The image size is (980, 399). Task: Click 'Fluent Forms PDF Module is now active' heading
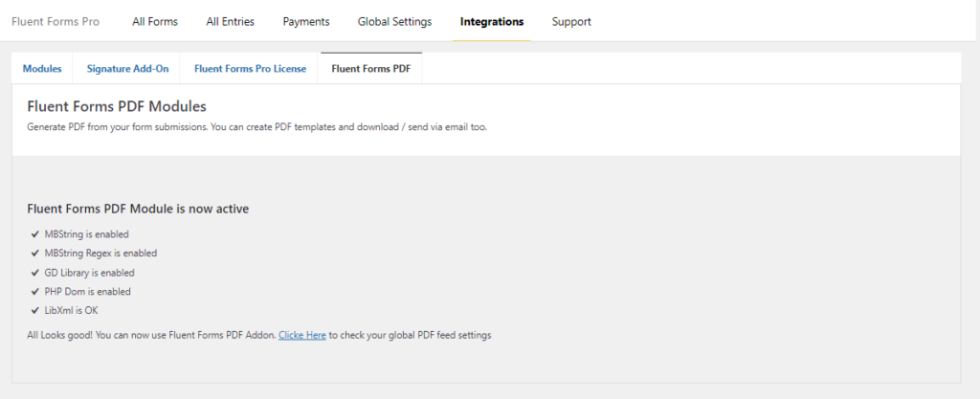tap(138, 210)
